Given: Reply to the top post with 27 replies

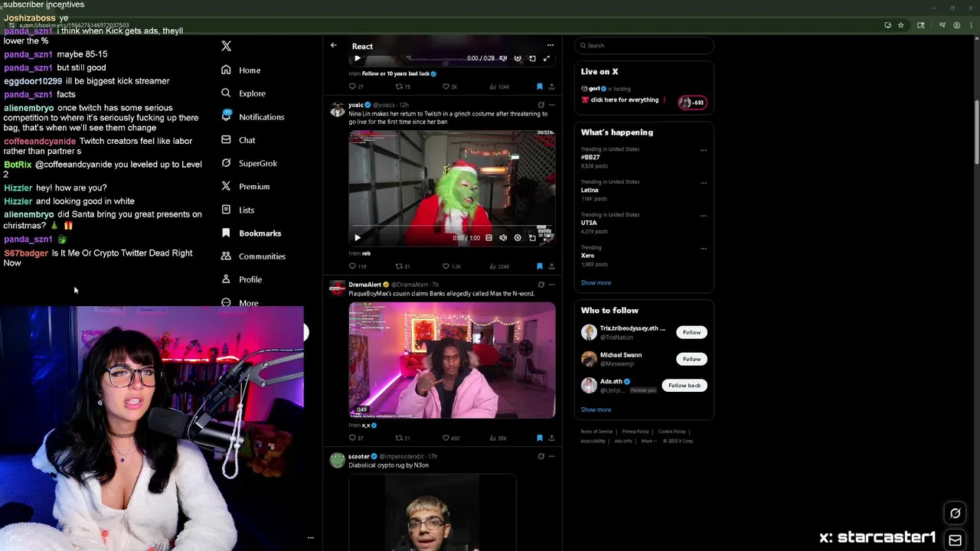Looking at the screenshot, I should (356, 86).
